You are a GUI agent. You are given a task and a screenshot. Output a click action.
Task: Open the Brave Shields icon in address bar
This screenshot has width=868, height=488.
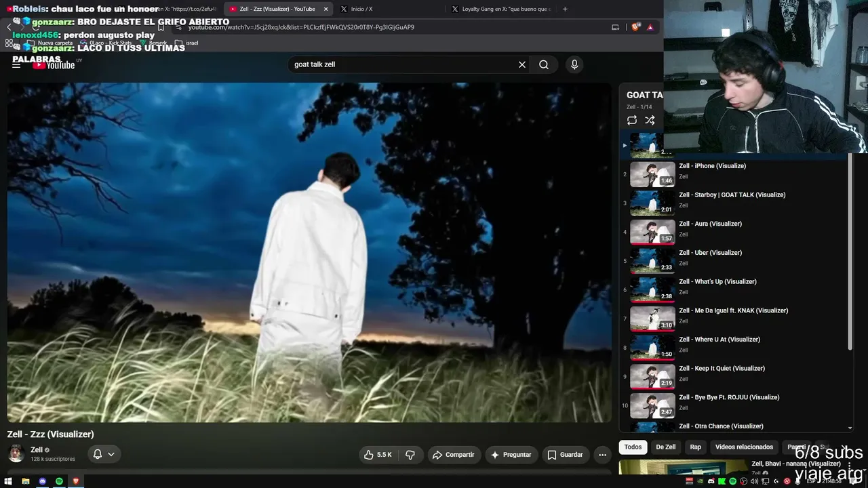click(635, 27)
